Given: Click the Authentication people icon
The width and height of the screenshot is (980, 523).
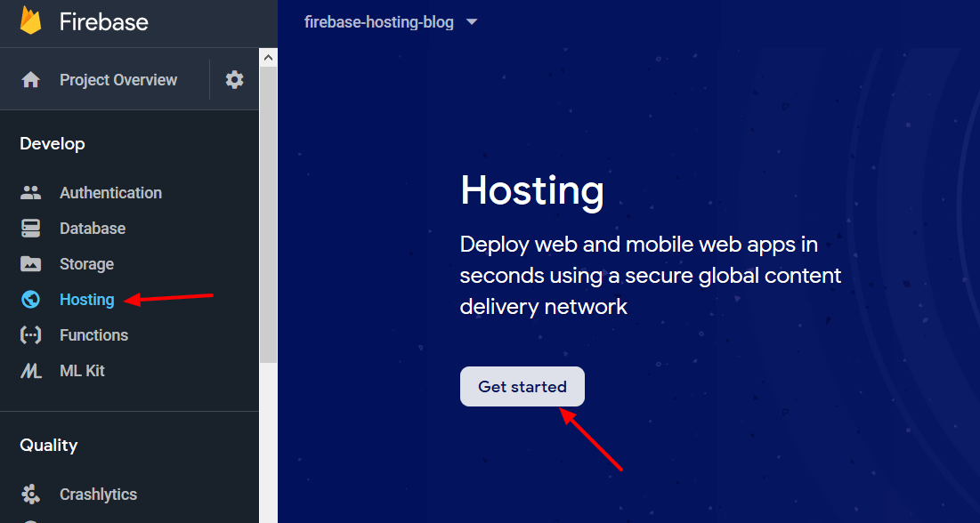Looking at the screenshot, I should point(30,192).
